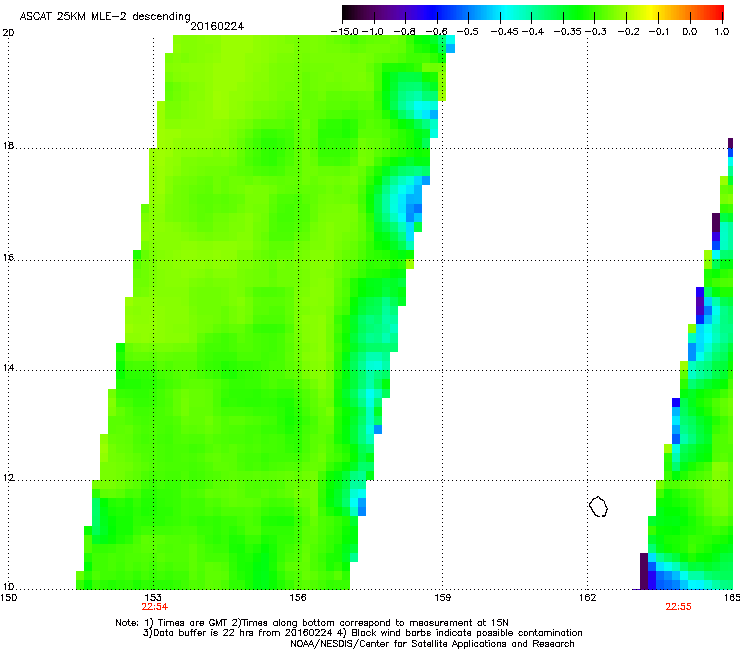Image resolution: width=740 pixels, height=650 pixels.
Task: Click colorbar label -0.6
Action: 437,32
